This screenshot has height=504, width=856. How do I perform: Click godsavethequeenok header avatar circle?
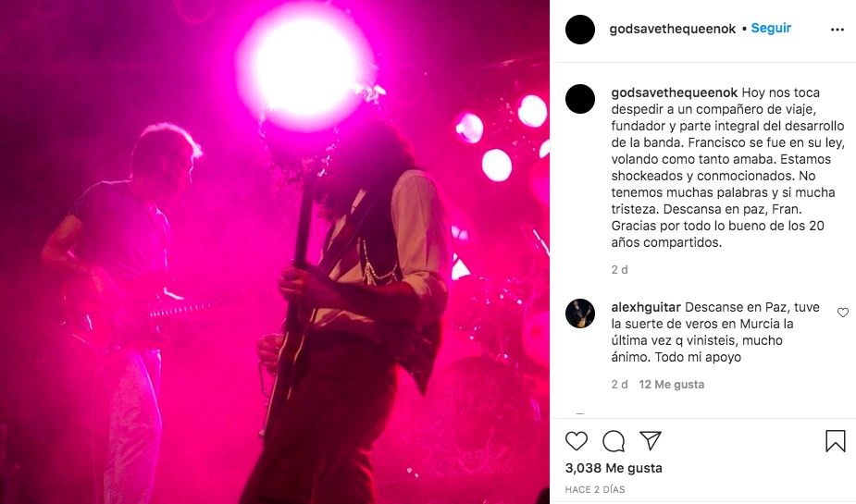pyautogui.click(x=579, y=30)
